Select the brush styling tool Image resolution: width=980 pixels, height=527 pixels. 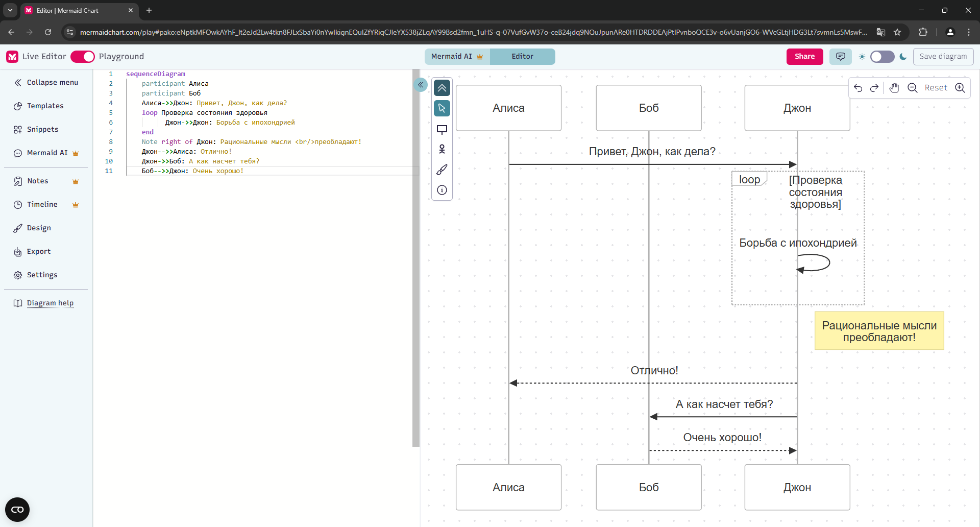point(442,170)
